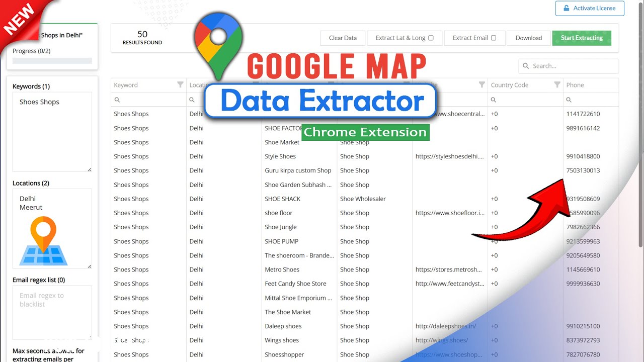Focus the main Search box above the table
The height and width of the screenshot is (362, 644).
coord(569,66)
